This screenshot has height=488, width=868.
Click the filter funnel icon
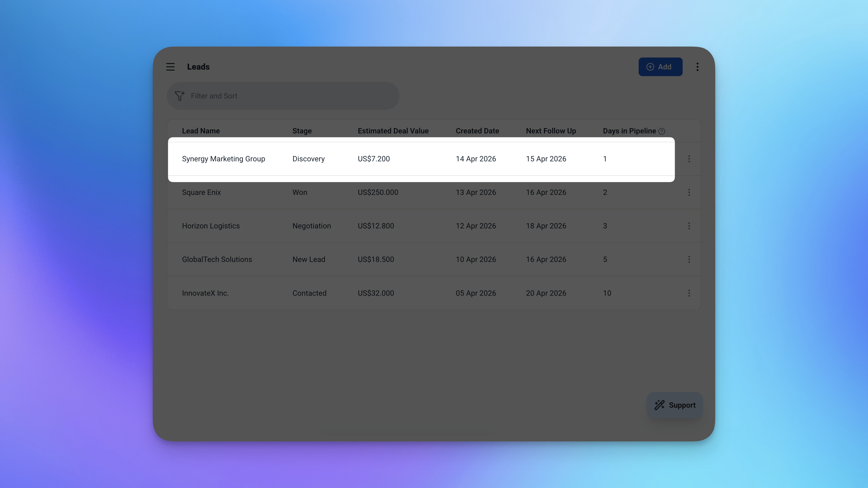tap(180, 96)
